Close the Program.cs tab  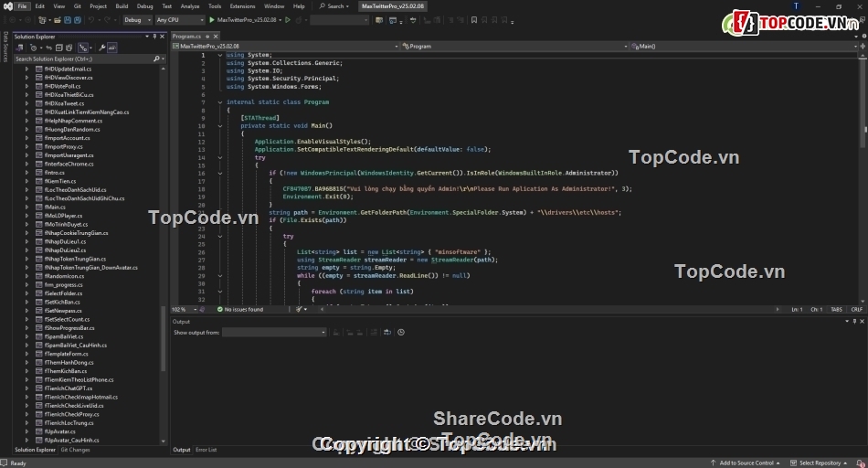[216, 37]
